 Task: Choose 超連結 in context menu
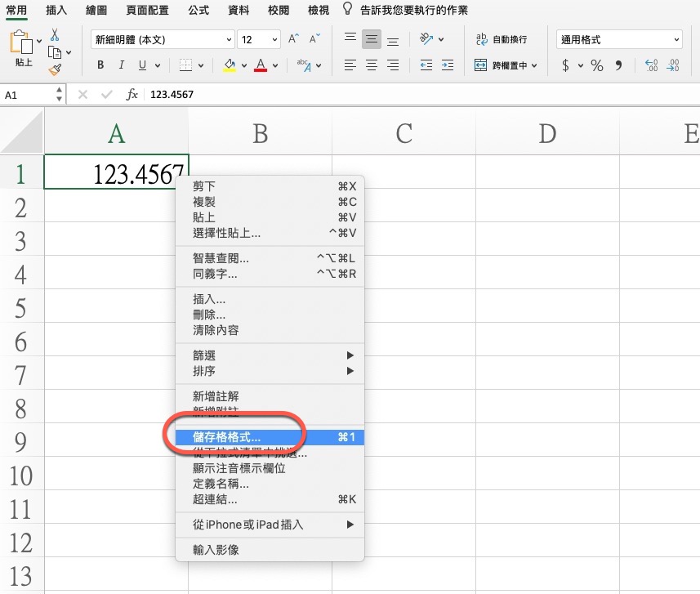270,499
